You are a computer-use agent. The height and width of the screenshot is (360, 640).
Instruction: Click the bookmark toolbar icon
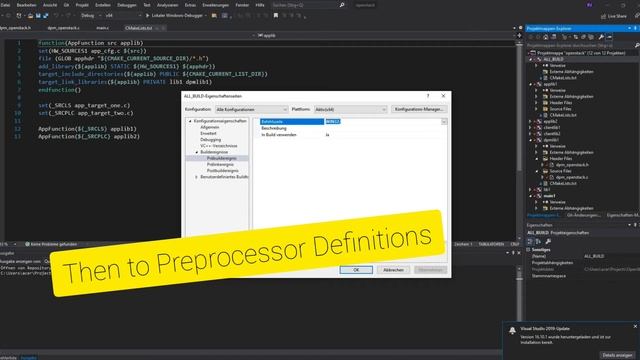pyautogui.click(x=276, y=16)
